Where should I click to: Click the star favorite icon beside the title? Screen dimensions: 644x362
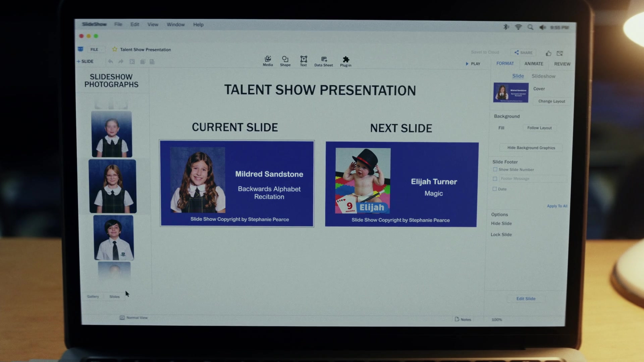(115, 49)
